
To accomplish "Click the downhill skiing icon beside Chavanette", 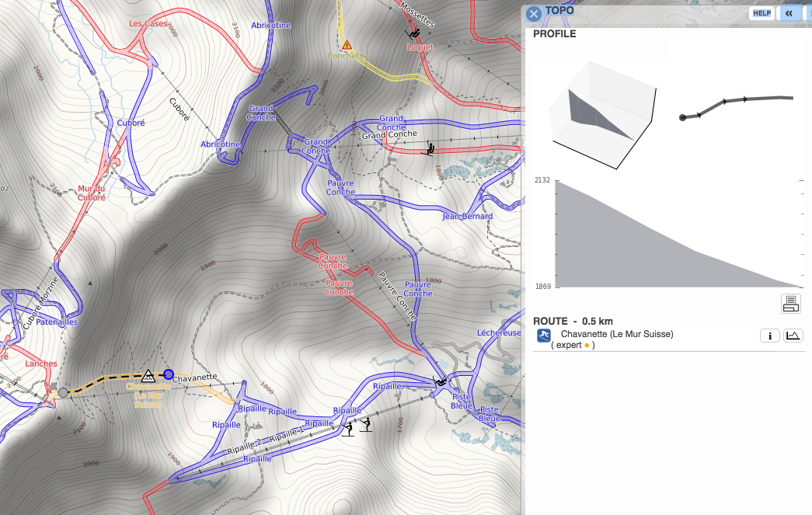I will pos(544,336).
